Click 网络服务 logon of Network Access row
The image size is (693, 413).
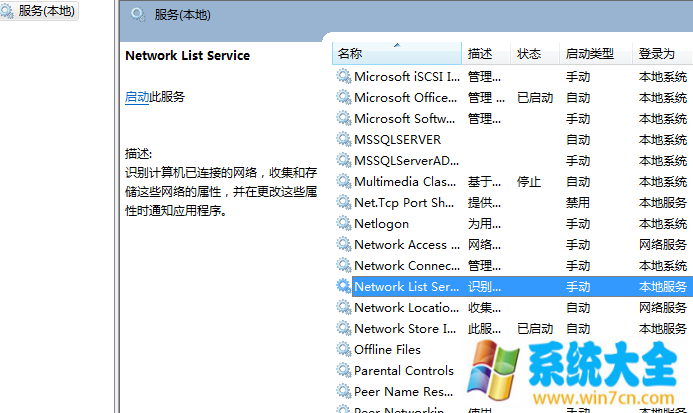click(663, 245)
